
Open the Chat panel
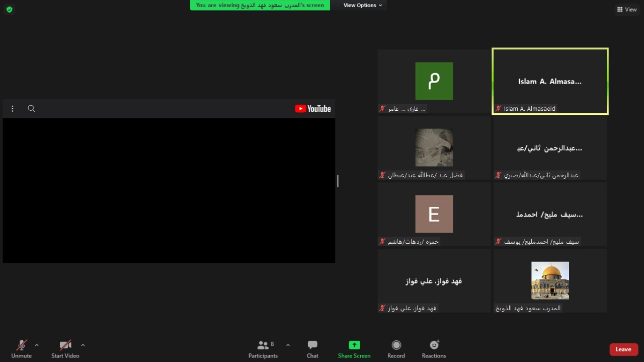[x=312, y=349]
